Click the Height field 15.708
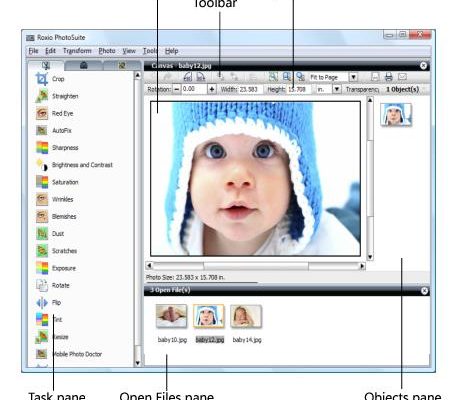 click(x=299, y=89)
